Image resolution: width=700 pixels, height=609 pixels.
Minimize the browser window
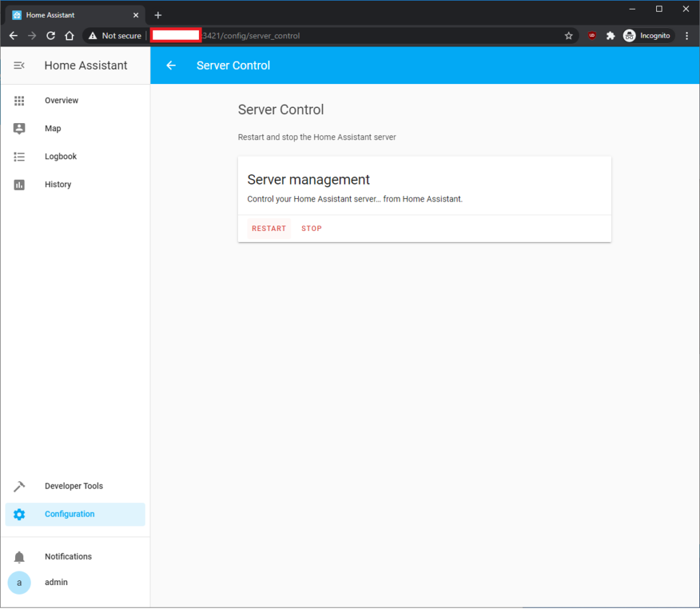[x=632, y=9]
